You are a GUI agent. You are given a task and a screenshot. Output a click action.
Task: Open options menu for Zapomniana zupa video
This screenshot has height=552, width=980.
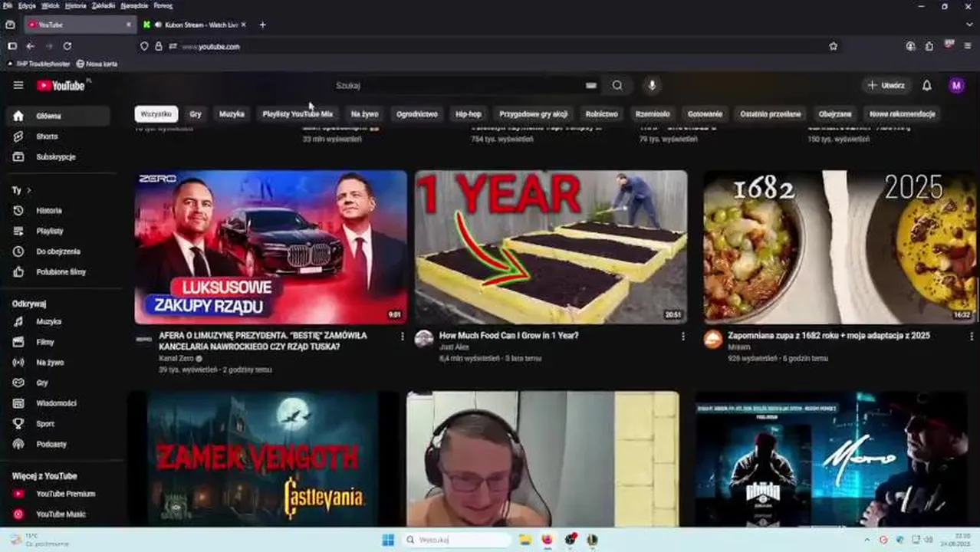pos(972,336)
